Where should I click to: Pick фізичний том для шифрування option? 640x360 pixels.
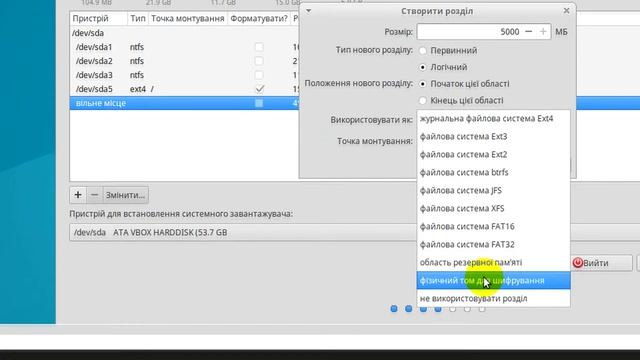point(493,280)
